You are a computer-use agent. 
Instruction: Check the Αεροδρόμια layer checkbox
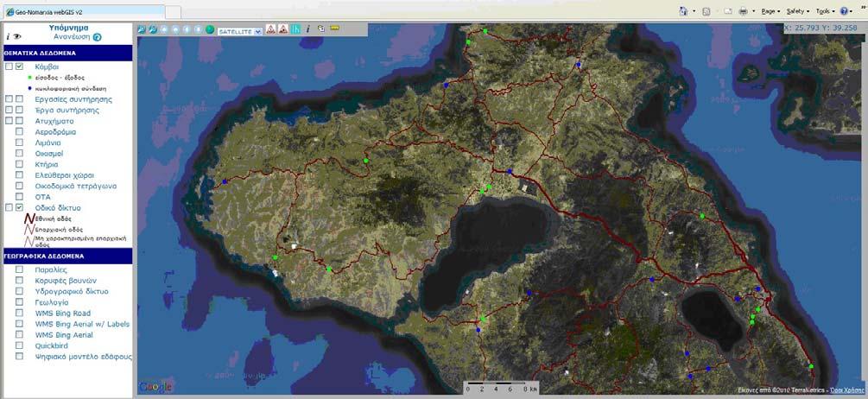(x=19, y=132)
